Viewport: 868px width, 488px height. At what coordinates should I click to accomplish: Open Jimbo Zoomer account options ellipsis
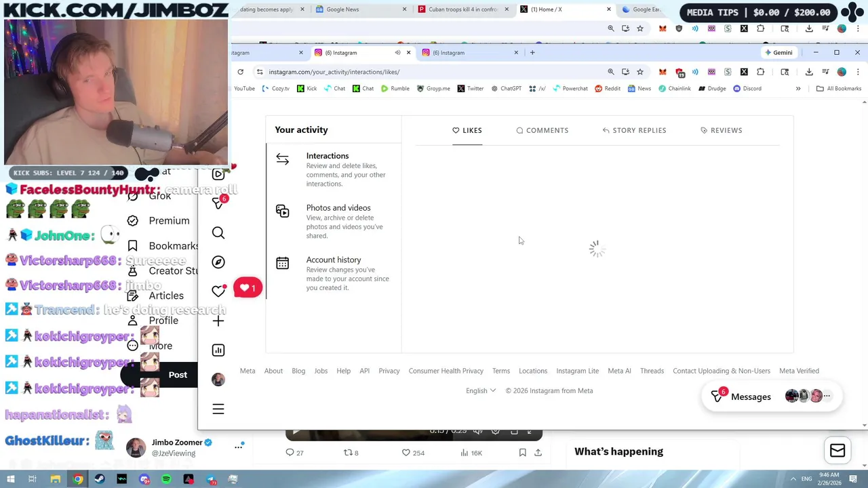tap(239, 447)
